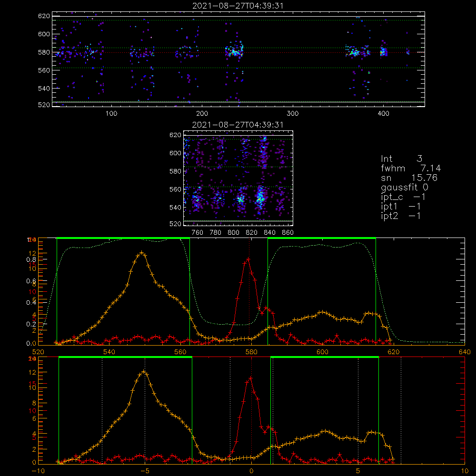Click y-axis label 600 of the middle image

(x=175, y=153)
